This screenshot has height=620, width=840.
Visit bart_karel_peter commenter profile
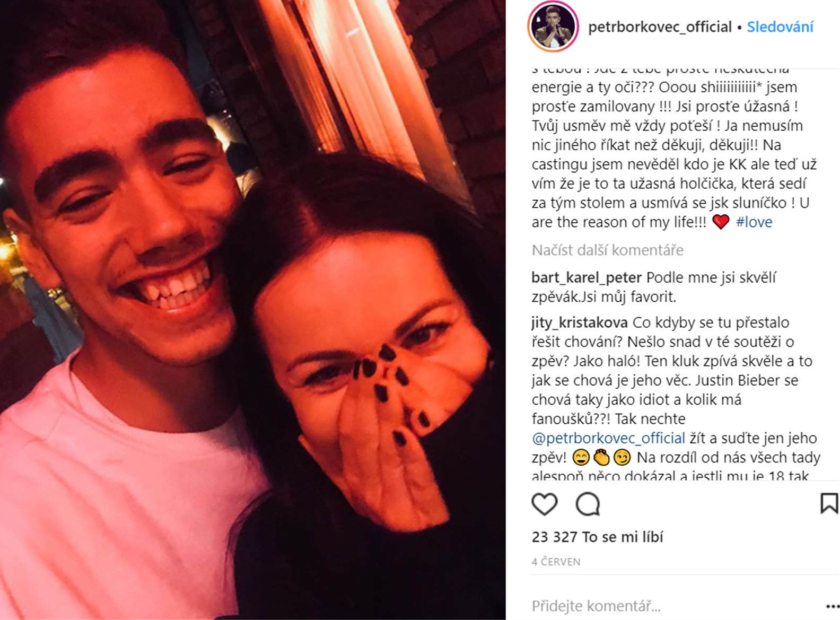(x=587, y=277)
